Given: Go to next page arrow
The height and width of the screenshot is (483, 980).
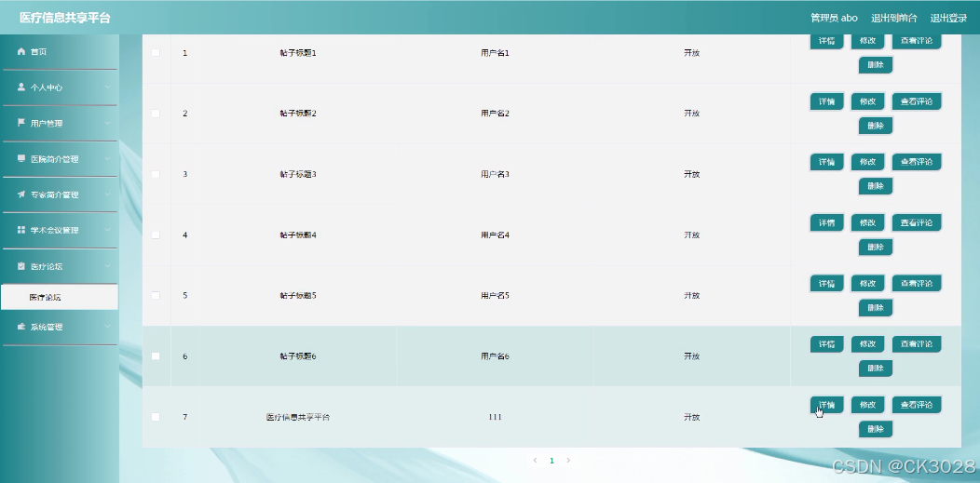Looking at the screenshot, I should click(568, 461).
